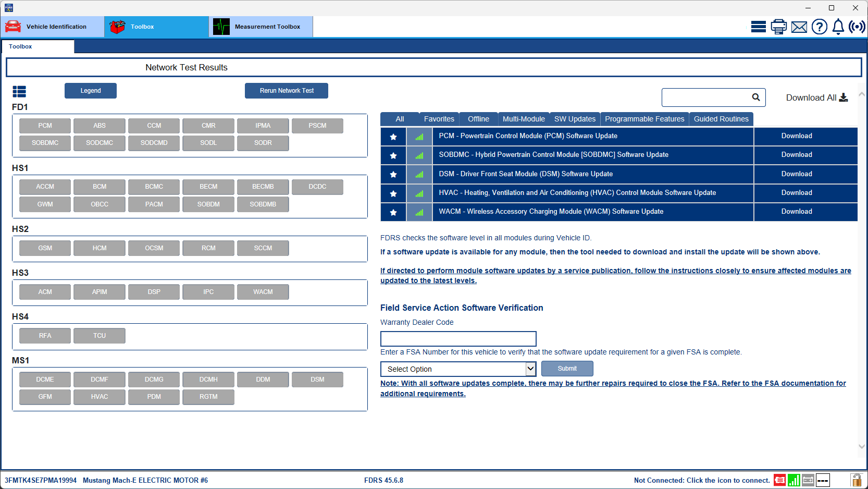Click the gray device status bar icon
Screen dimensions: 868x489
(x=808, y=480)
